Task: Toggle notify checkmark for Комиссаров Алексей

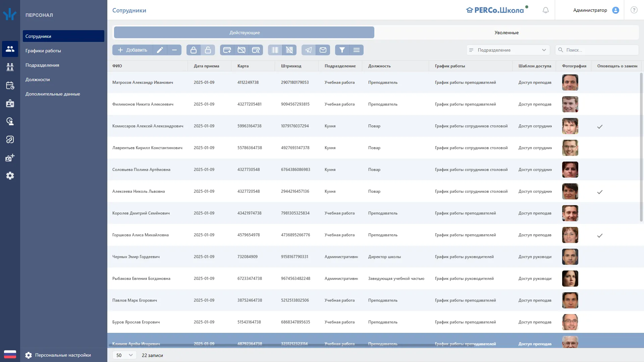Action: 600,127
